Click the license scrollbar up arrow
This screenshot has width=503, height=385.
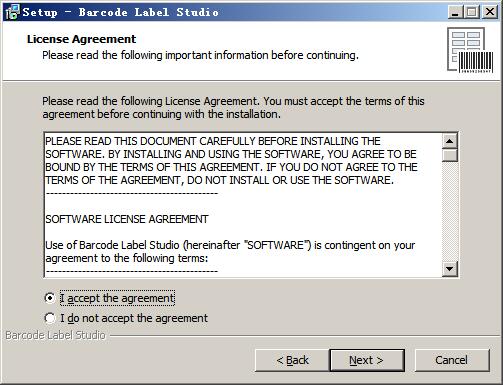pyautogui.click(x=450, y=141)
